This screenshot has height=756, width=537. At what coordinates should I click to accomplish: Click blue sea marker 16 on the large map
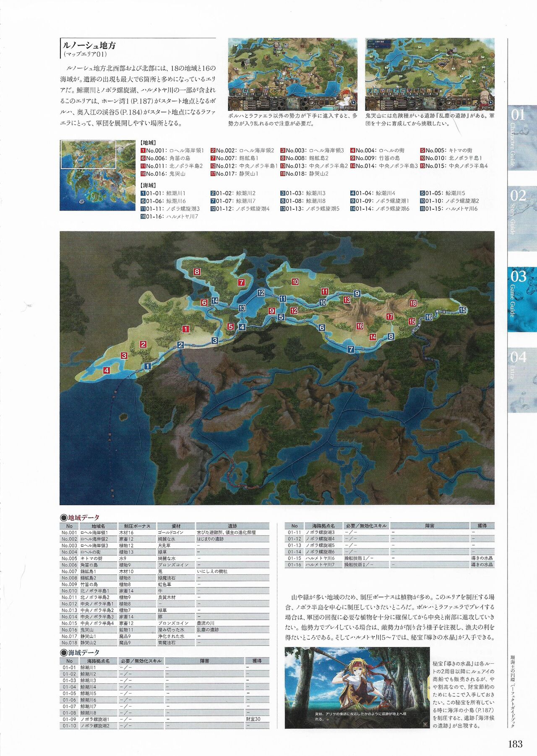pos(429,317)
